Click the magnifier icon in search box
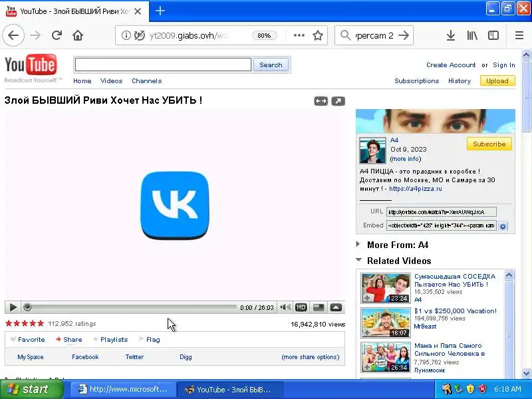Viewport: 532px width, 399px height. pyautogui.click(x=345, y=35)
